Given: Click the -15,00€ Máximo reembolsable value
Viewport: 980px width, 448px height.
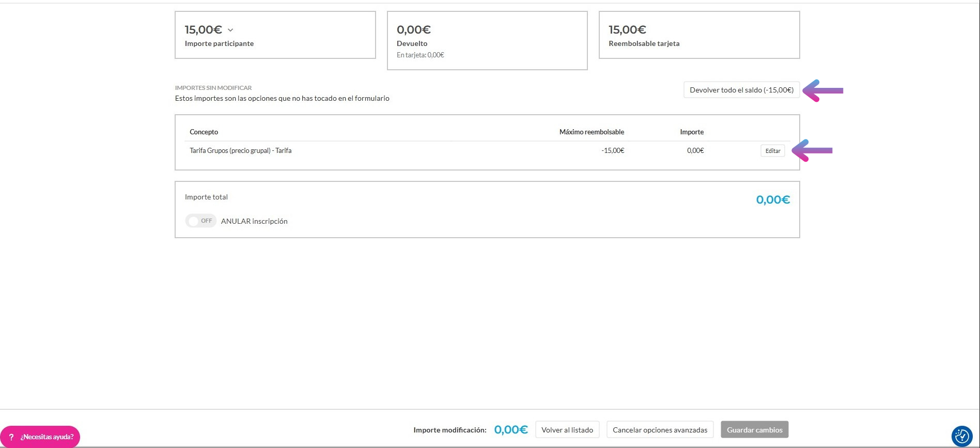Looking at the screenshot, I should pos(613,150).
